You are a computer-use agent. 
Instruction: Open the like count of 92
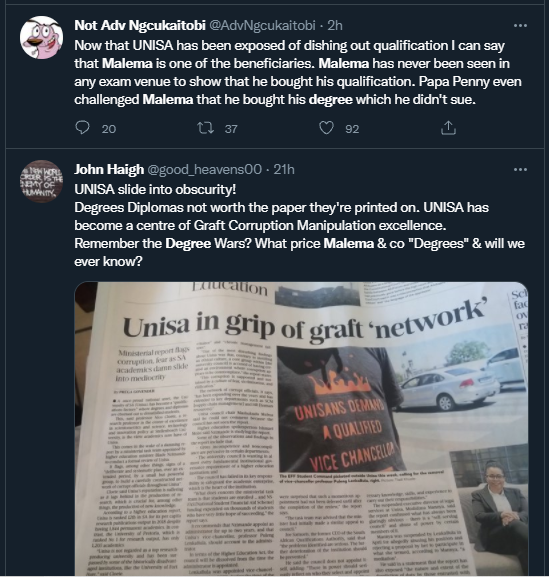click(x=352, y=129)
